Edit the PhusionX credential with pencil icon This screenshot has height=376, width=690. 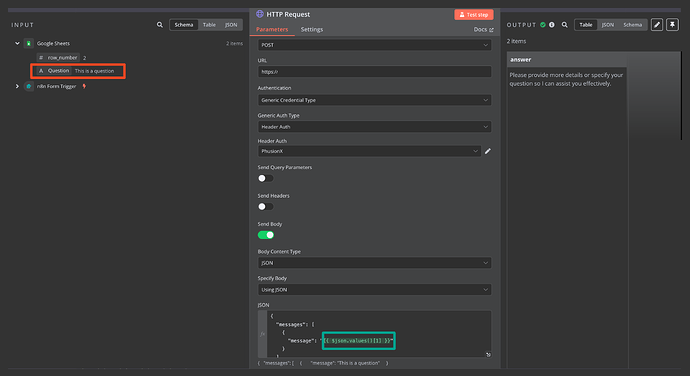pyautogui.click(x=488, y=151)
